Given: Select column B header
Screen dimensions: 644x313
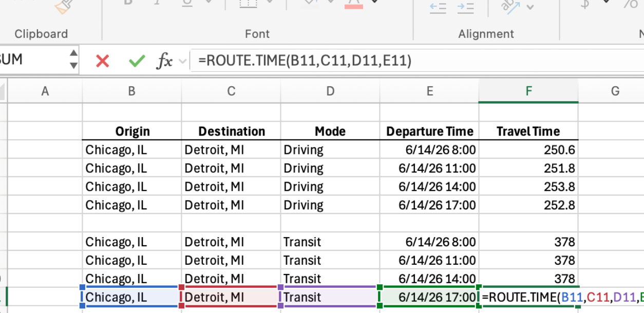Looking at the screenshot, I should [x=132, y=91].
